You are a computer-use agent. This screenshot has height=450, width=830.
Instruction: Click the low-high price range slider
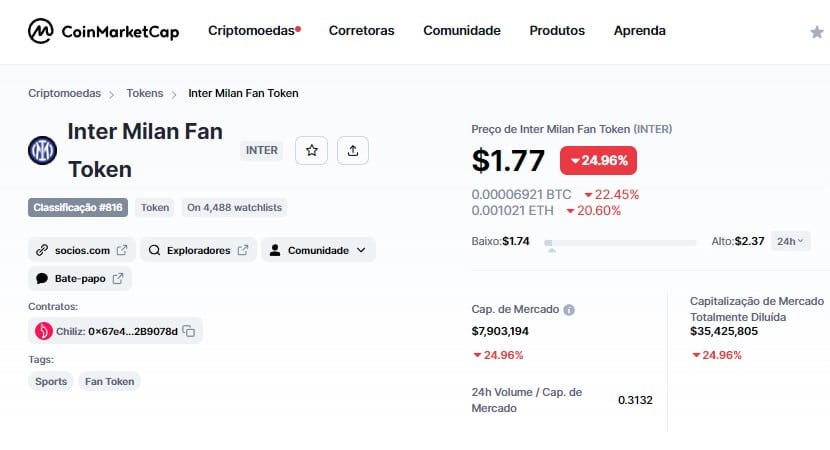tap(620, 243)
